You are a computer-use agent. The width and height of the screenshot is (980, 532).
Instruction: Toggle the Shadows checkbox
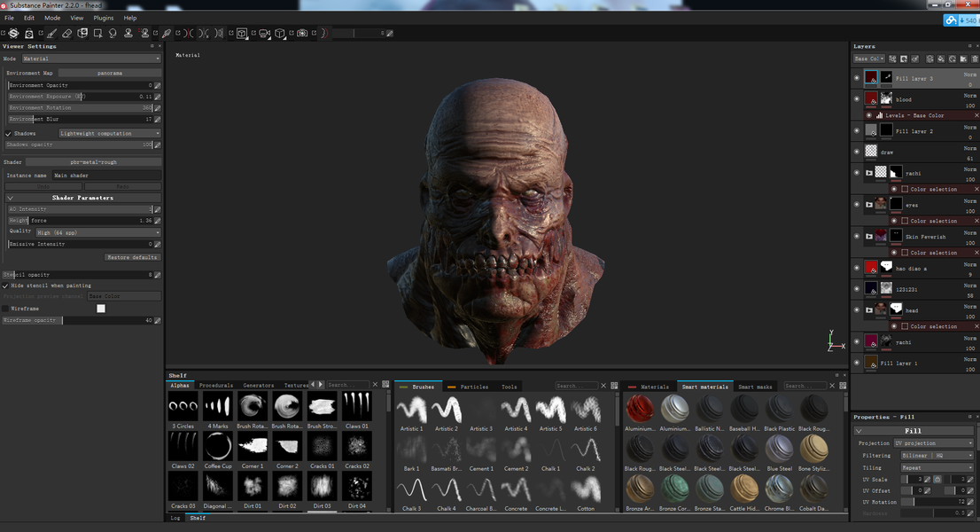pyautogui.click(x=8, y=133)
